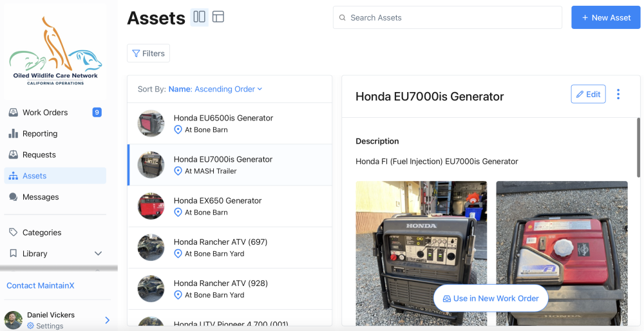Click Honda EX650 Generator thumbnail
The image size is (644, 331).
[x=151, y=206]
